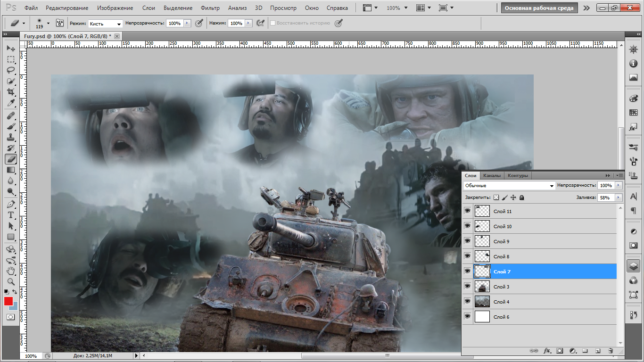644x362 pixels.
Task: Select the Move tool
Action: 11,49
